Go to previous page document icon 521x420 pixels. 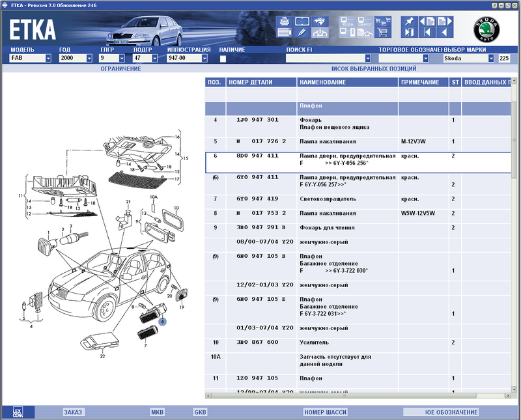click(x=427, y=21)
